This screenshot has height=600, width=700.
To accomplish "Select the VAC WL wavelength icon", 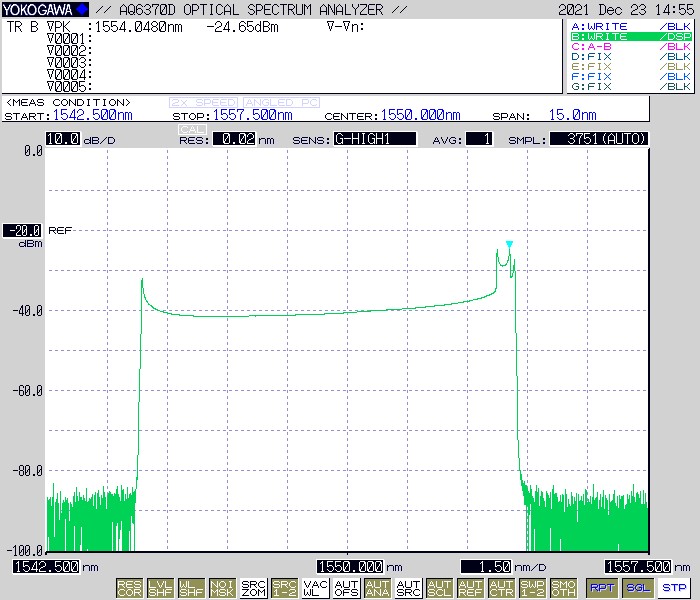I will tap(315, 587).
